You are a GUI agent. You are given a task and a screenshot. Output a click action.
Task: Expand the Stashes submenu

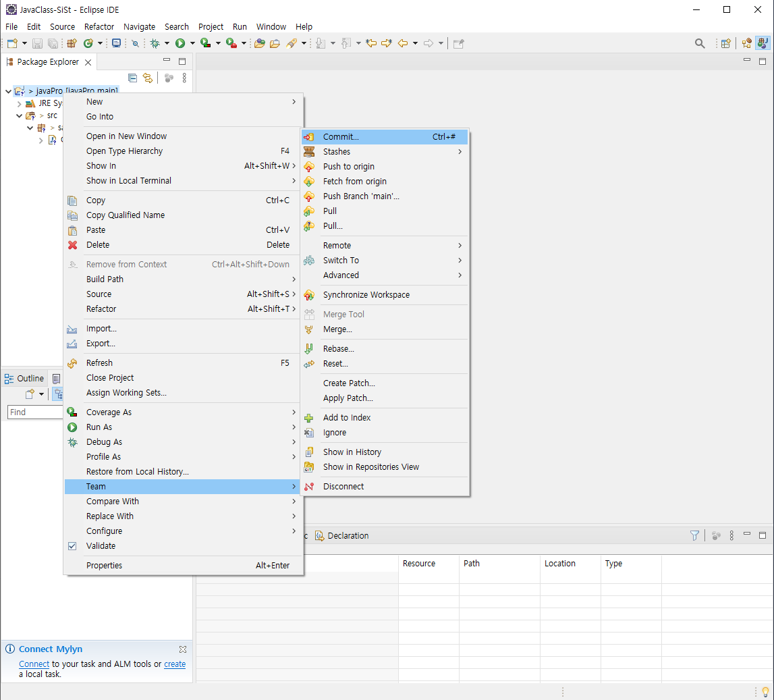point(385,152)
